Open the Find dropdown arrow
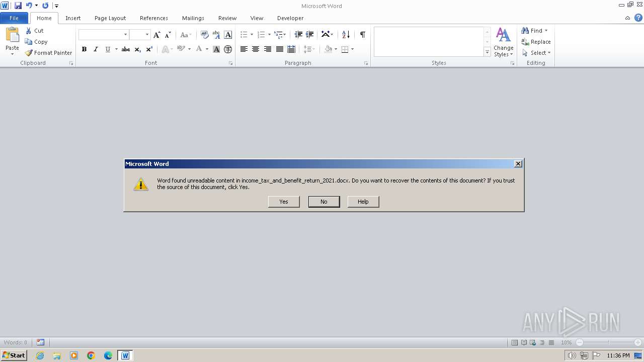The height and width of the screenshot is (362, 644). point(546,31)
